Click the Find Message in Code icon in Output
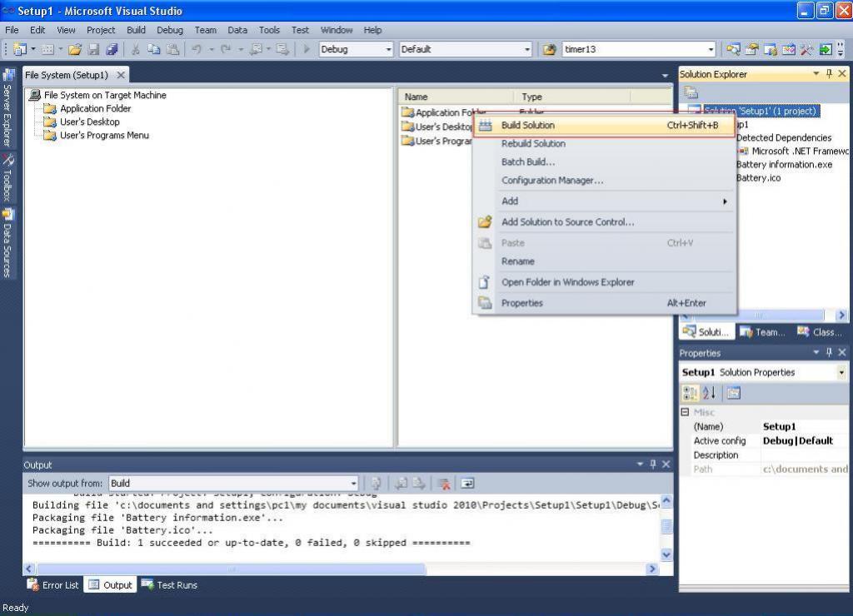853x616 pixels. point(376,484)
